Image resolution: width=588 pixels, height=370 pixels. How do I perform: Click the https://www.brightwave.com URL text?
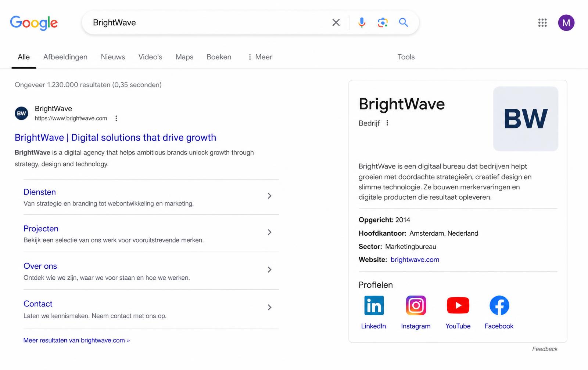point(71,118)
